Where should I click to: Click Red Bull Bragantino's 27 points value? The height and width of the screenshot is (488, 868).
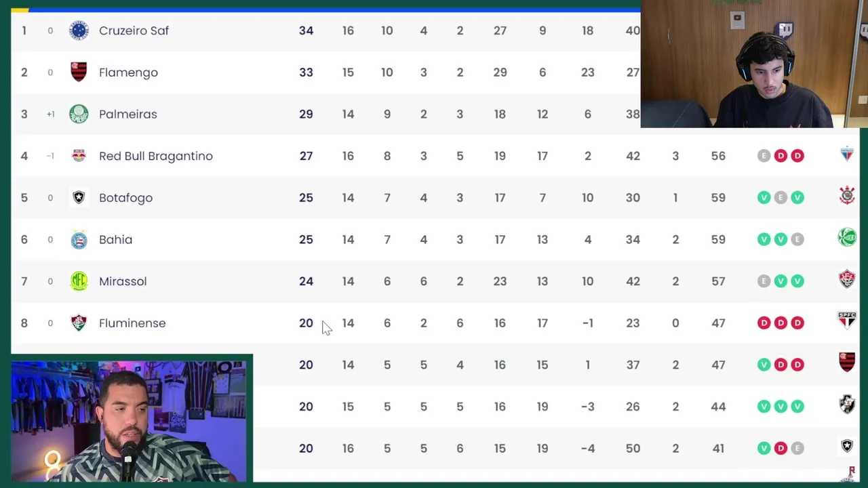(306, 156)
